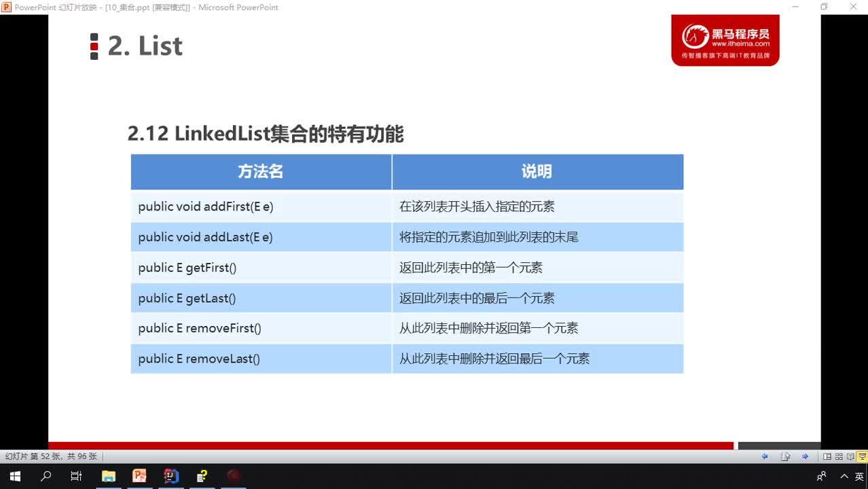Switch input method via the 英 indicator

tap(860, 476)
